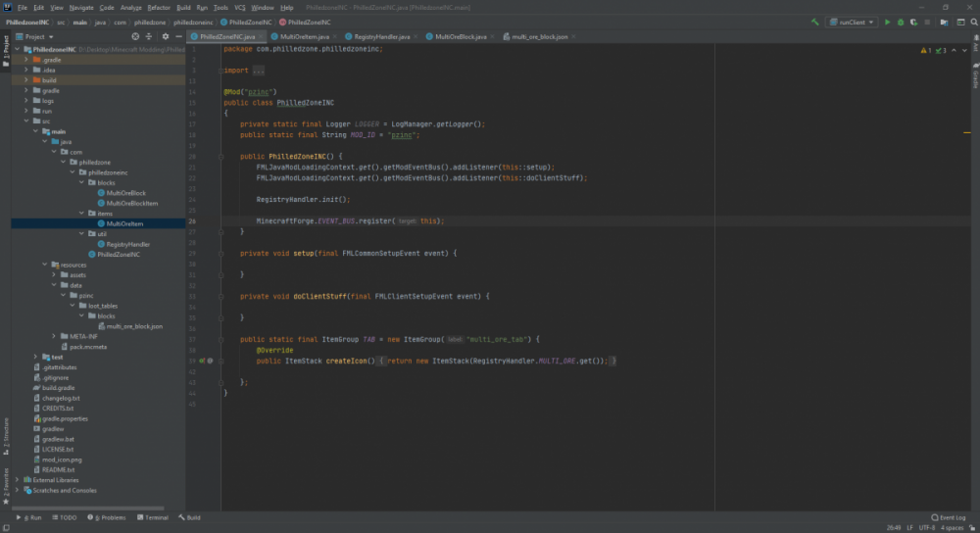
Task: Switch to the RegistryHandler.java tab
Action: point(381,37)
